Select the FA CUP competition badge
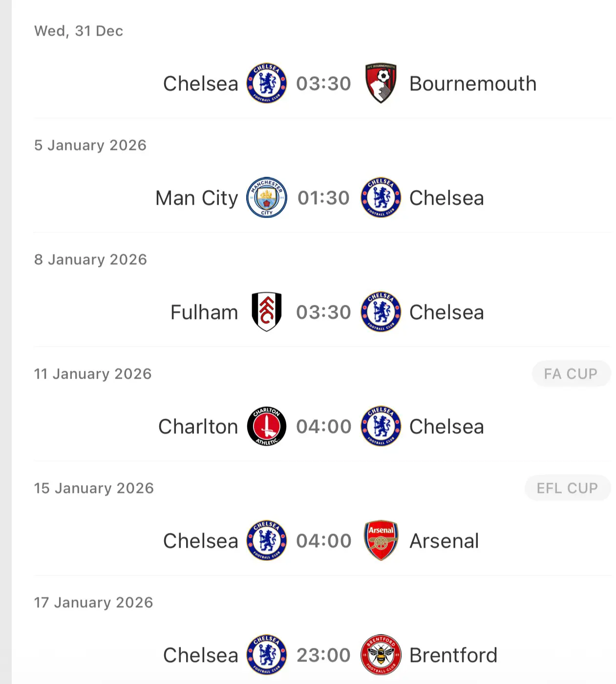Screen dimensions: 616x684 click(x=571, y=374)
